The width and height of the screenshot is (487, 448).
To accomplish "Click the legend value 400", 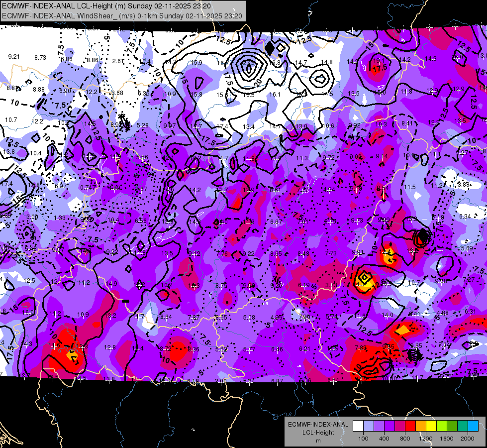I will [384, 439].
